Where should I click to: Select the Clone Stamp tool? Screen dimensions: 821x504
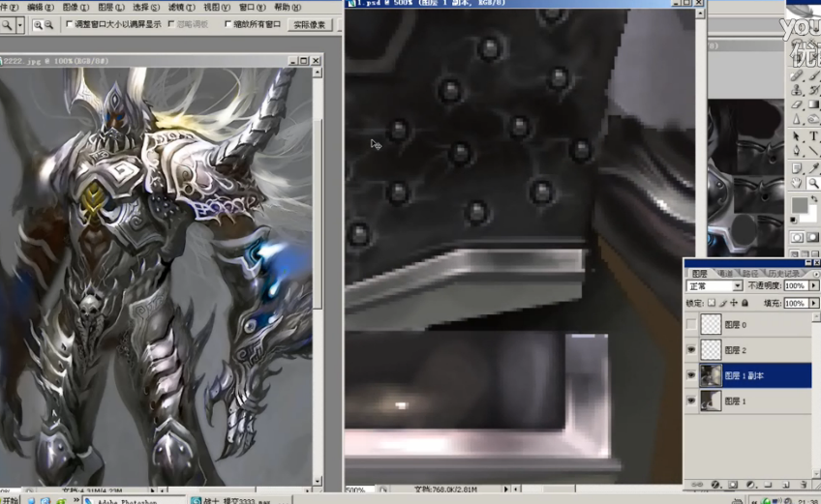797,90
